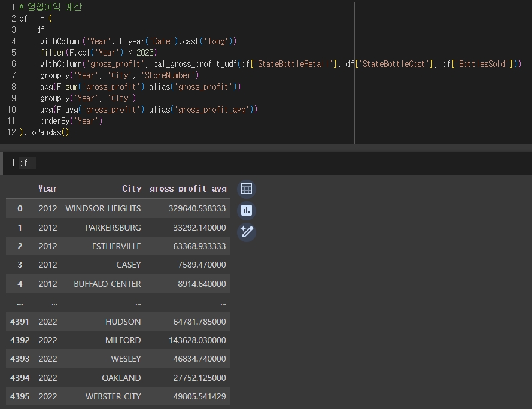This screenshot has width=532, height=409.
Task: Click line number 7 in the gutter
Action: coord(14,75)
